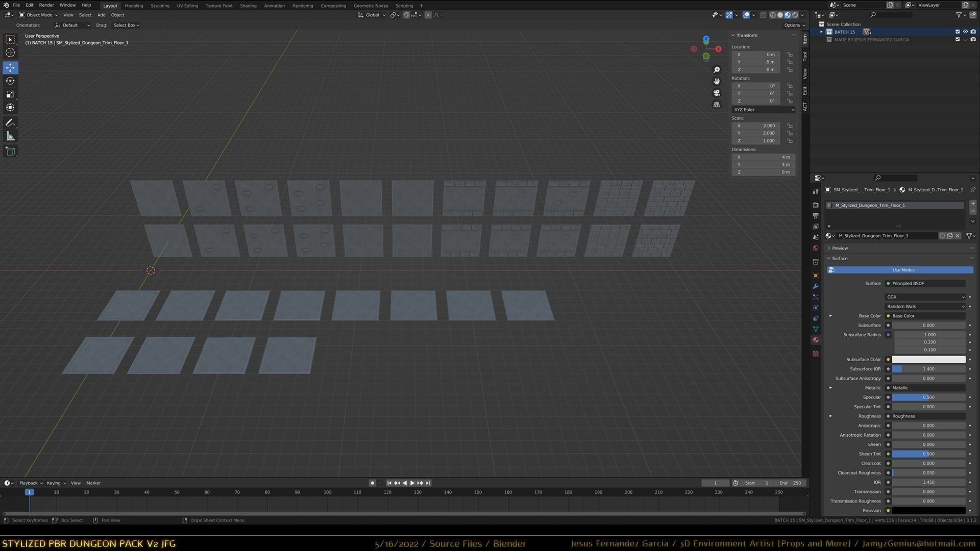Open Texture properties checker tab
The height and width of the screenshot is (551, 980).
pos(816,354)
